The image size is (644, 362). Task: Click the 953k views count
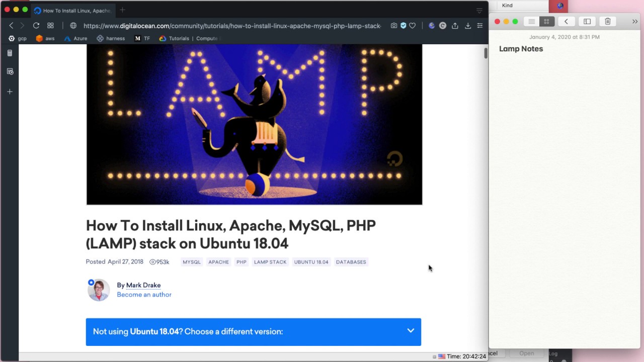pyautogui.click(x=159, y=262)
